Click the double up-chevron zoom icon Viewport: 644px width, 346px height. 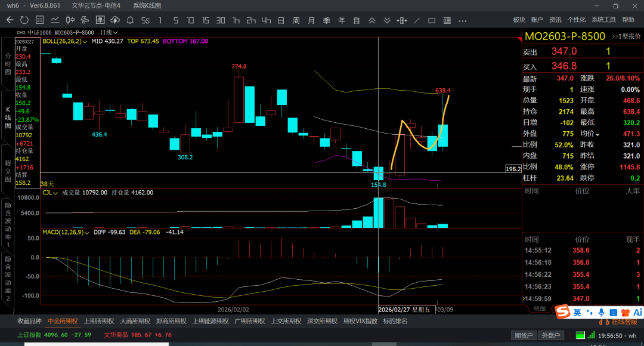[x=371, y=20]
